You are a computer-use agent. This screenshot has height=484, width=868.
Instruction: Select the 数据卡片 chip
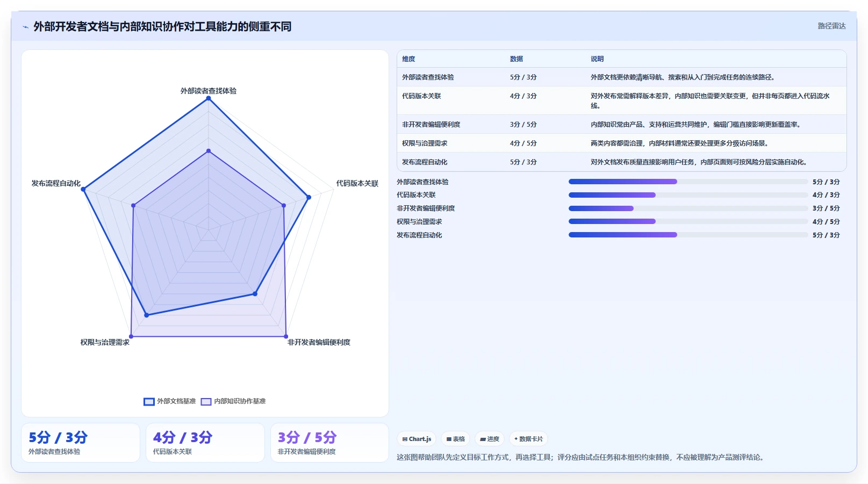click(x=528, y=439)
